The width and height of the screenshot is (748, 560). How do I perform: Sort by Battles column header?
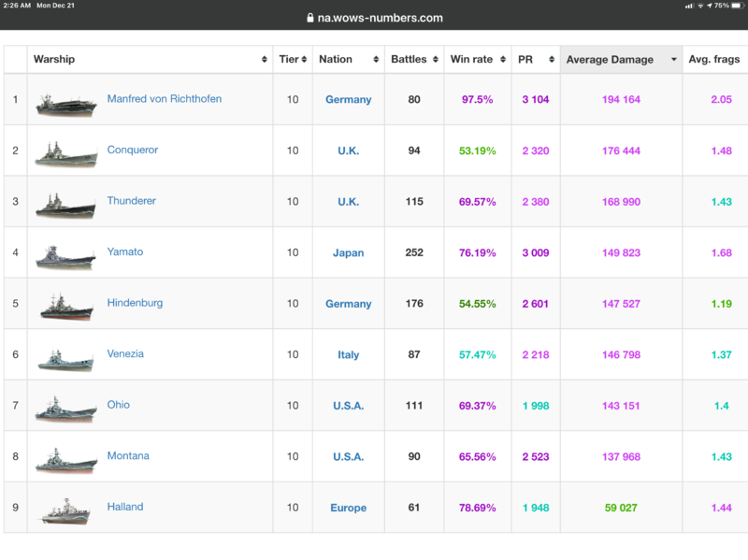[x=413, y=60]
